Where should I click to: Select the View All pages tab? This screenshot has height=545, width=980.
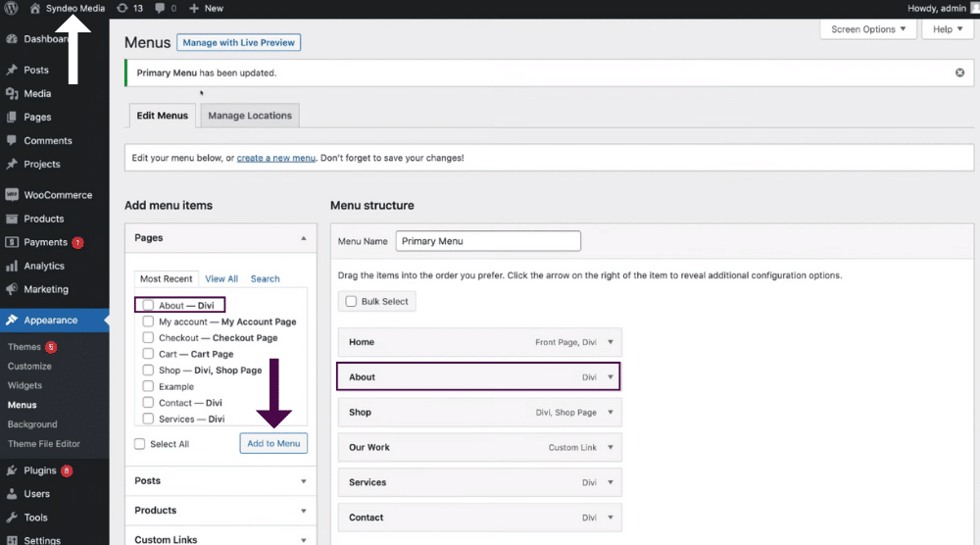pos(221,278)
